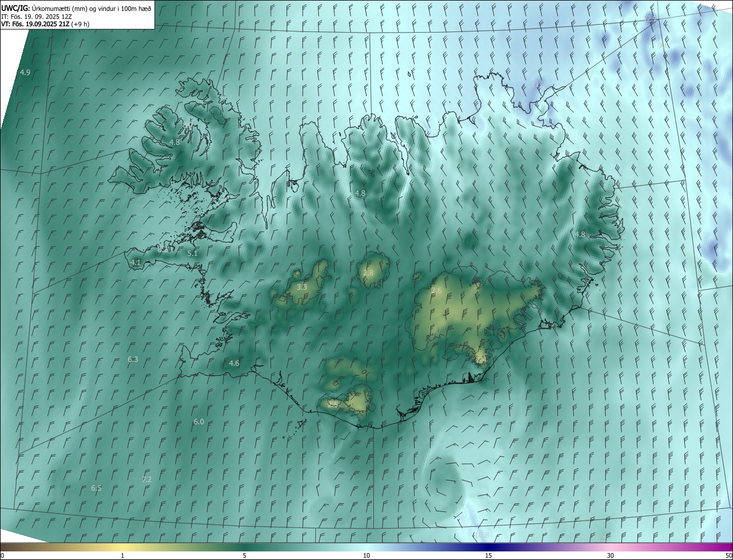Viewport: 733px width, 560px height.
Task: Click the color bar tick label 15
Action: [x=488, y=556]
